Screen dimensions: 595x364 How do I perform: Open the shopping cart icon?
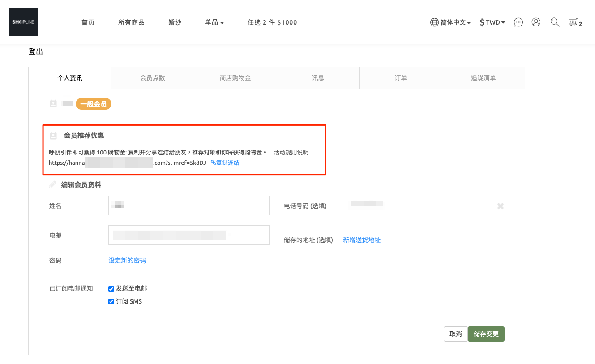pos(572,22)
